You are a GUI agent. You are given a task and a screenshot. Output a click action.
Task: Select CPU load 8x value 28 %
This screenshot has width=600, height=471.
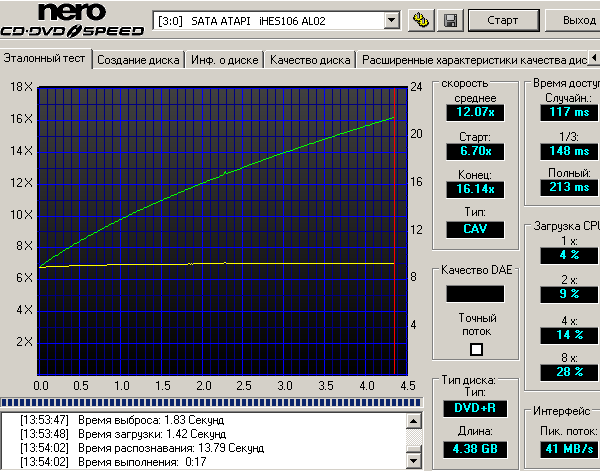[x=569, y=372]
